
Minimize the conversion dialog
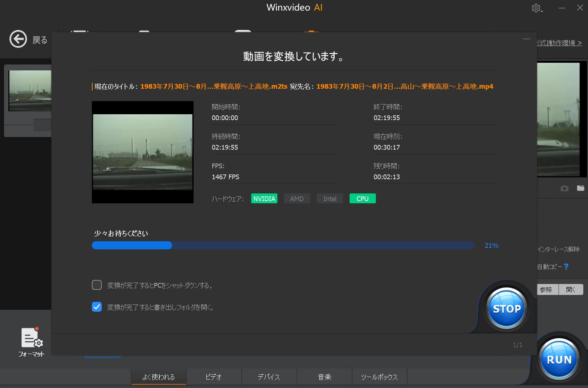click(x=526, y=39)
